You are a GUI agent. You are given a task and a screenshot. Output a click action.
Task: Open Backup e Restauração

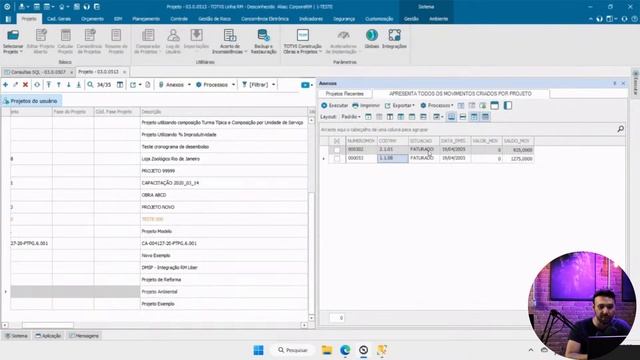pyautogui.click(x=264, y=41)
